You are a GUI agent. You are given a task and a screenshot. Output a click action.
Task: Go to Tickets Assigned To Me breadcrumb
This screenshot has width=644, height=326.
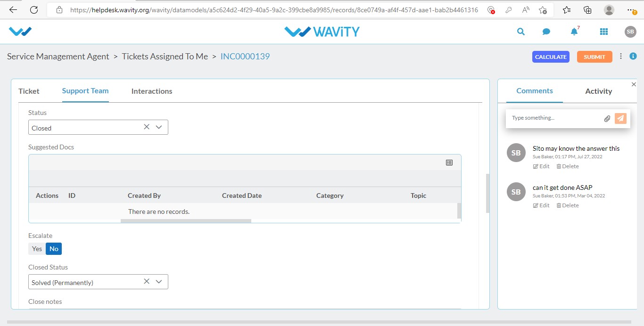coord(165,57)
